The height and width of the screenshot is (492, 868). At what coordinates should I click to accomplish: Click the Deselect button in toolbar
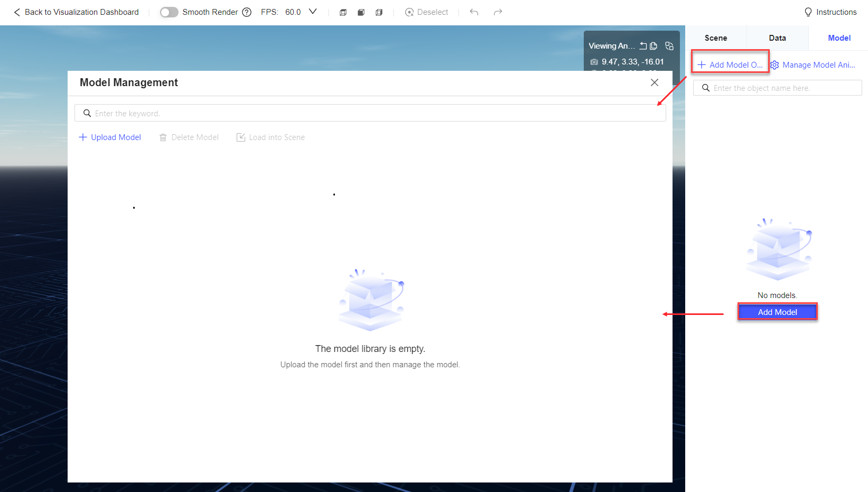426,12
